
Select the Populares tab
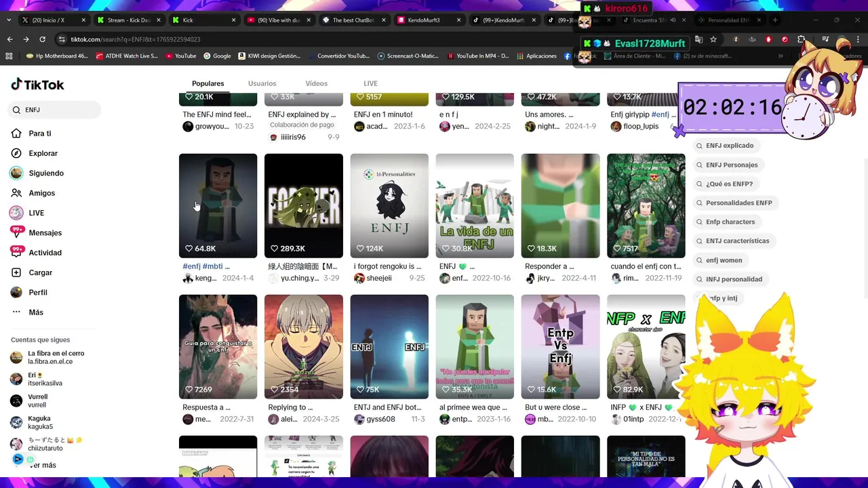tap(208, 83)
